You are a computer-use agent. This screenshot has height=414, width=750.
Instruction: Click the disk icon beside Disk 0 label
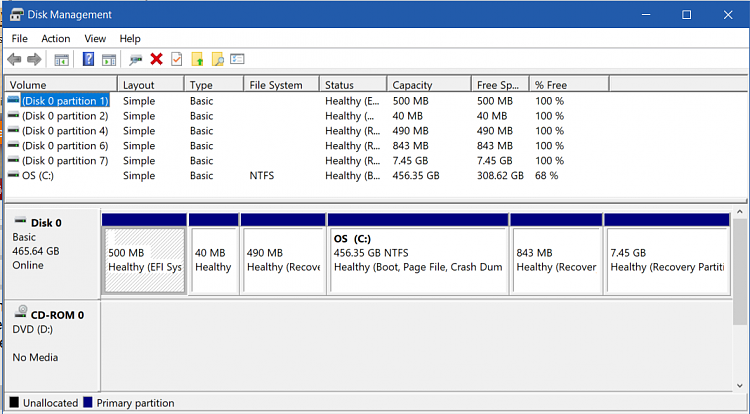click(20, 221)
